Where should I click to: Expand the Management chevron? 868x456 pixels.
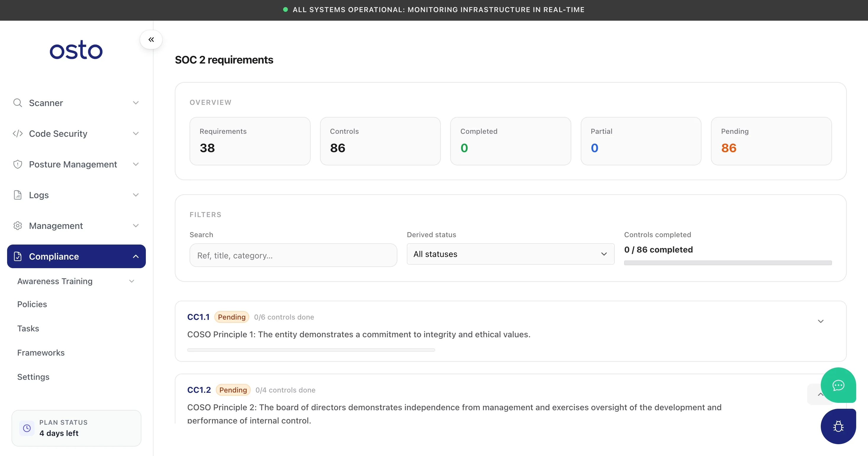[136, 225]
